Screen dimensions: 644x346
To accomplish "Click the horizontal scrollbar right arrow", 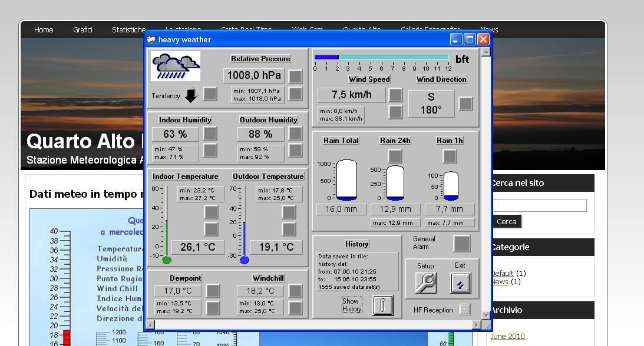I will [477, 325].
